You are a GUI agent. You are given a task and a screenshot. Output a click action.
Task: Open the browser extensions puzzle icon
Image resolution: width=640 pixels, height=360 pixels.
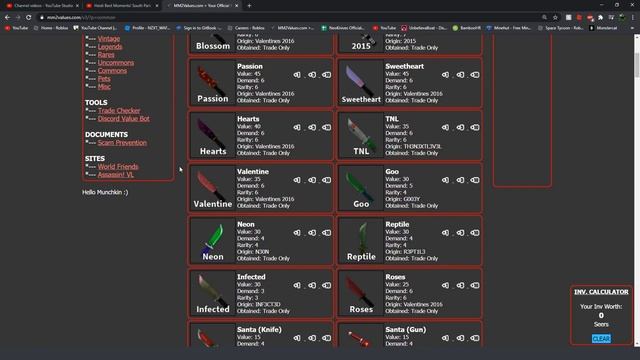click(x=600, y=18)
